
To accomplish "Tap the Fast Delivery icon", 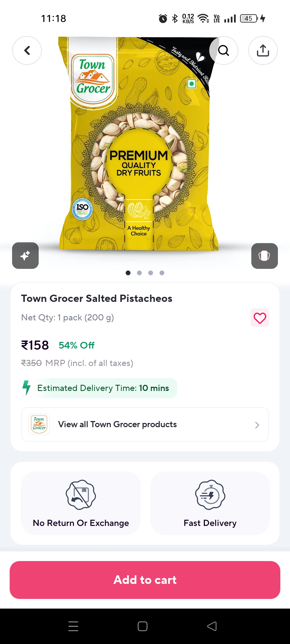I will click(x=210, y=495).
